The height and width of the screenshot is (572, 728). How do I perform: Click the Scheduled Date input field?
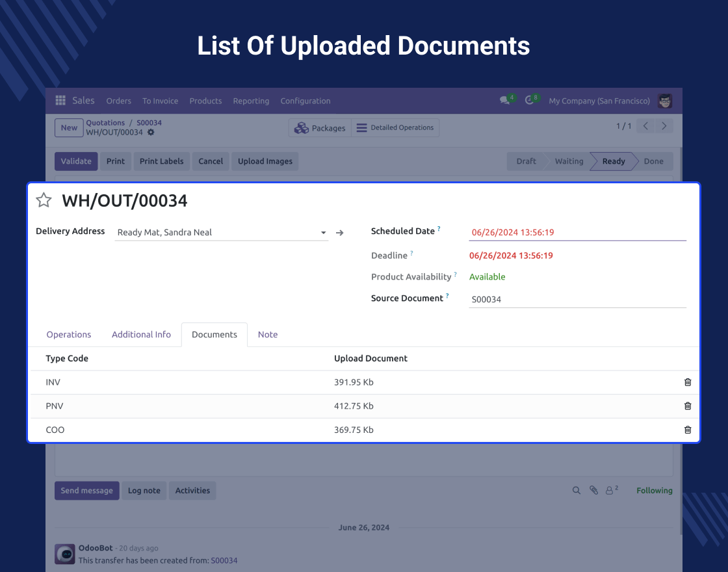click(x=577, y=232)
